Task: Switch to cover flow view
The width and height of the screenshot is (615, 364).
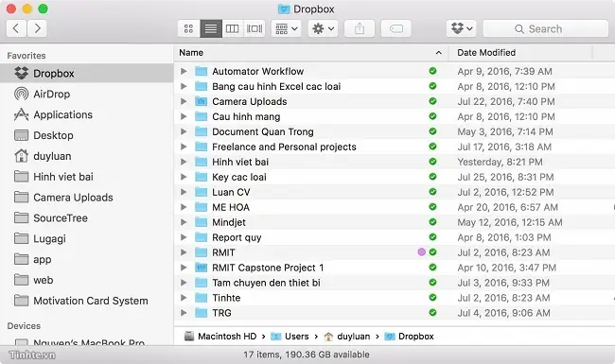Action: pyautogui.click(x=255, y=28)
